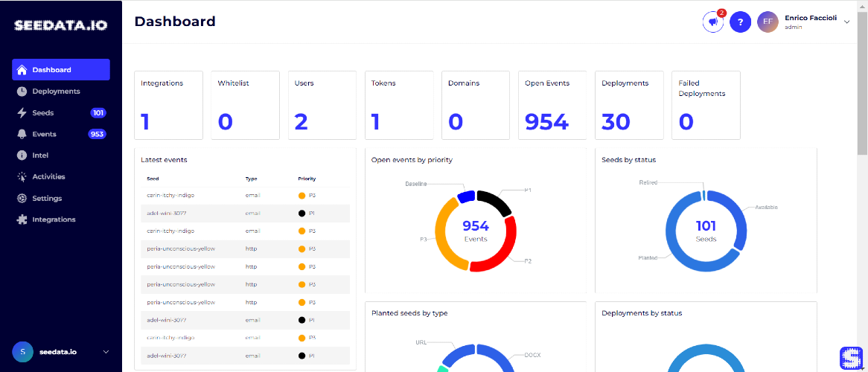
Task: Open the Integrations stat card
Action: pyautogui.click(x=169, y=105)
